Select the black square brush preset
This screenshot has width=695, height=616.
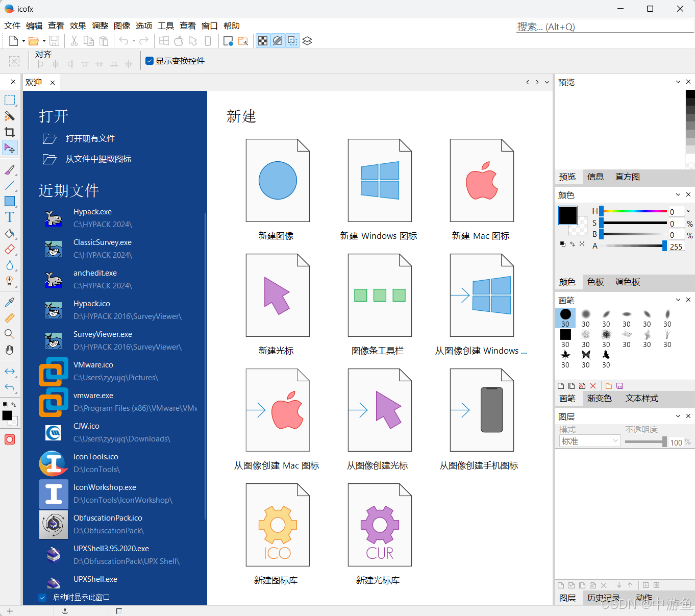coord(565,338)
